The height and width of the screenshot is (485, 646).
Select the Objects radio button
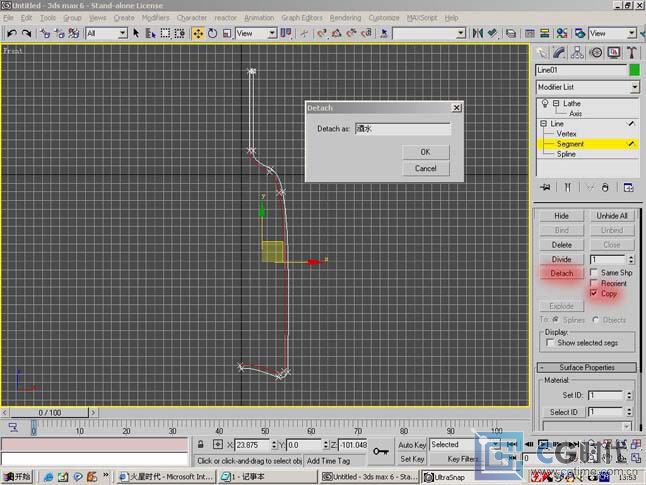[596, 320]
